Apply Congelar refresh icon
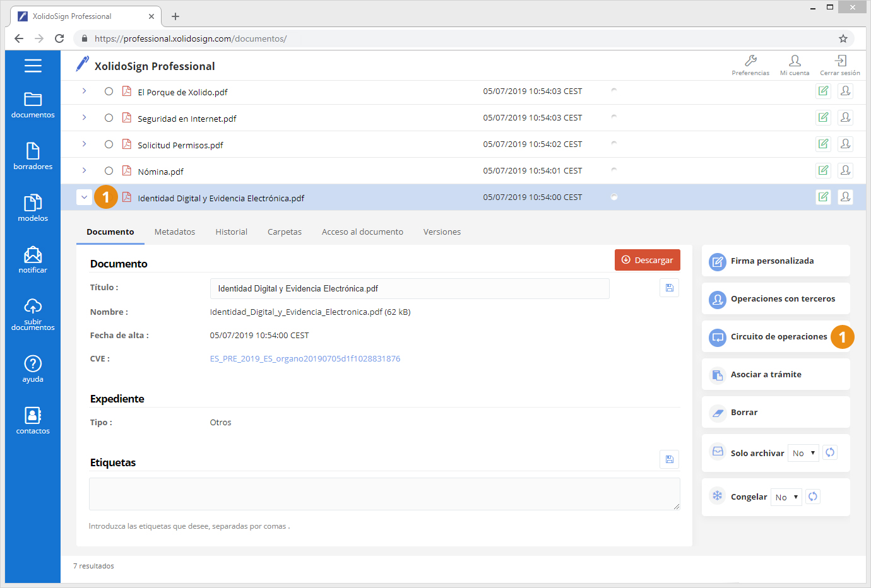Screen dimensions: 871x588 click(813, 497)
